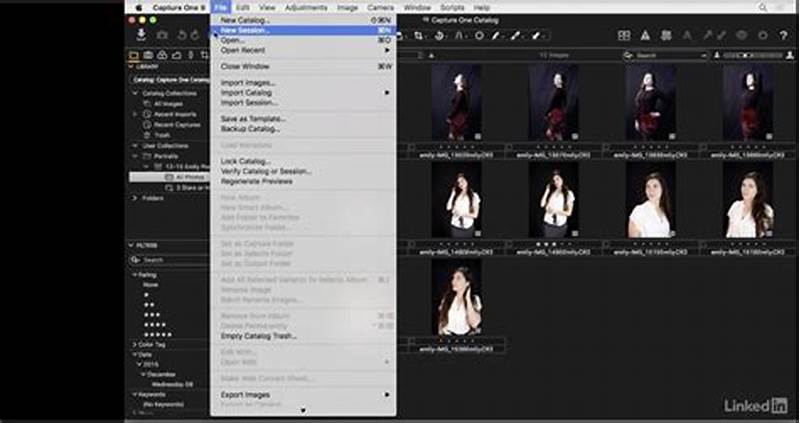800x423 pixels.
Task: Select the brush mask cursor tool
Action: click(515, 36)
